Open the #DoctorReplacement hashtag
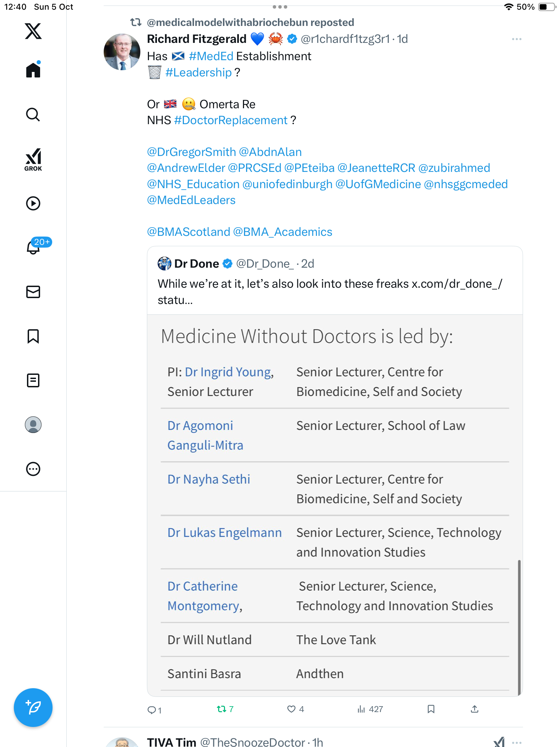 pos(231,120)
